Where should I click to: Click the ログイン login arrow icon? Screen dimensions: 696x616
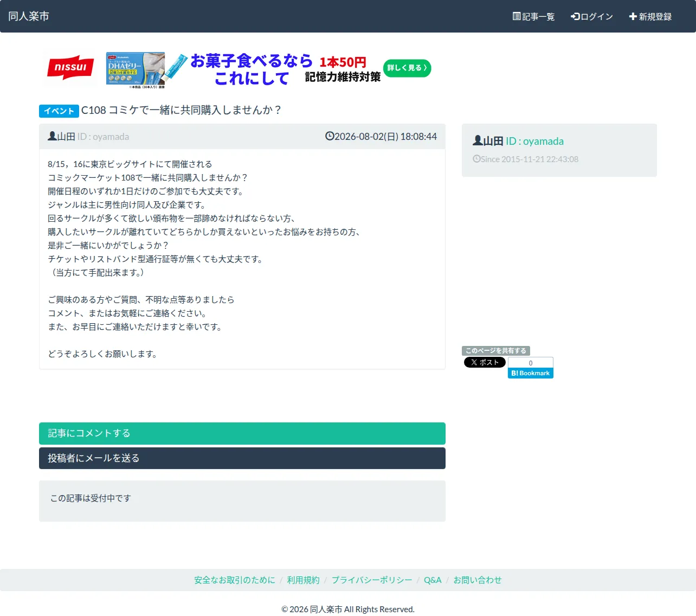575,16
